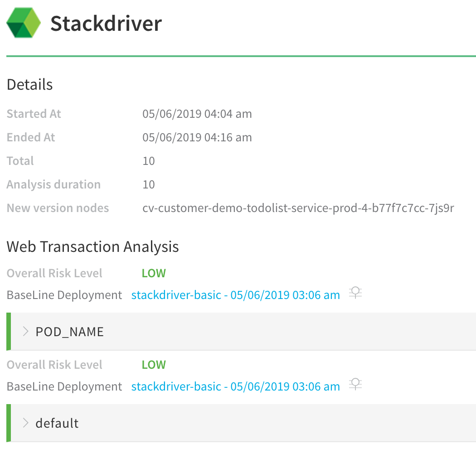Click the Web Transaction Analysis heading
Viewport: 476px width, 463px height.
click(92, 246)
